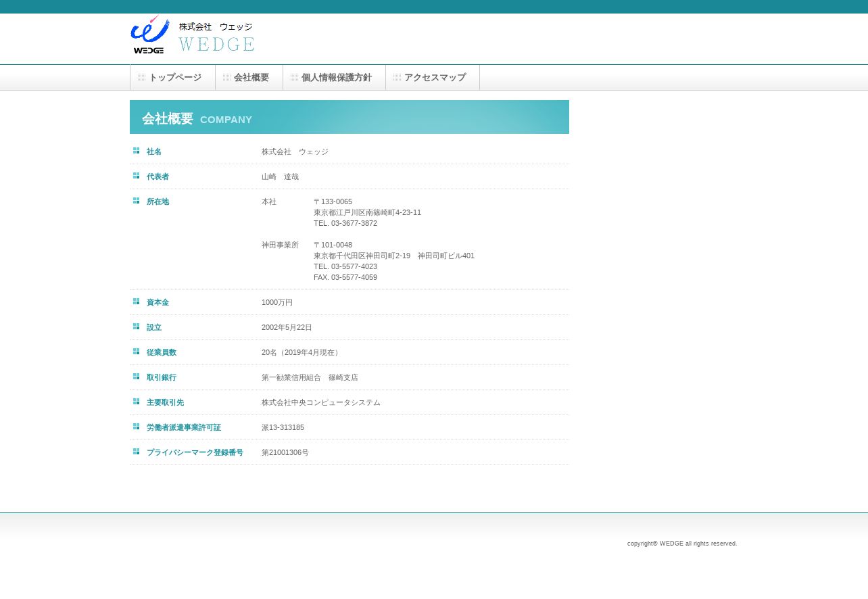868x599 pixels.
Task: Open the アクセスマップ menu item
Action: click(433, 78)
